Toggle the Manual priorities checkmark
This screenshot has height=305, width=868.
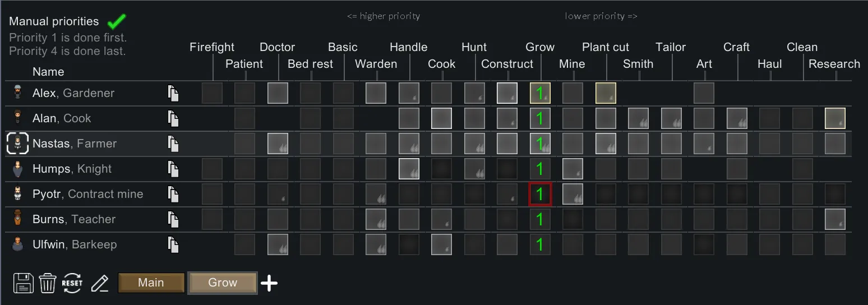[x=117, y=22]
